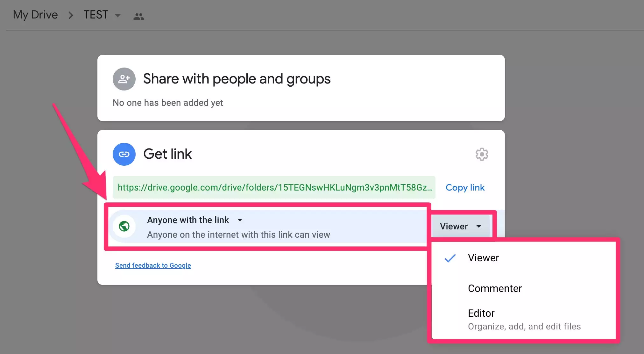This screenshot has width=644, height=354.
Task: Choose Editor from the role menu
Action: click(x=524, y=320)
